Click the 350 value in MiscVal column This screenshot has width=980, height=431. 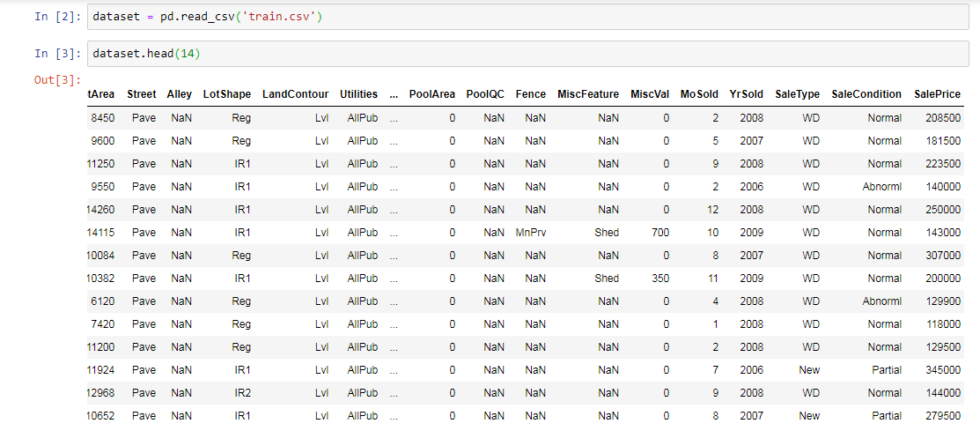click(x=659, y=279)
